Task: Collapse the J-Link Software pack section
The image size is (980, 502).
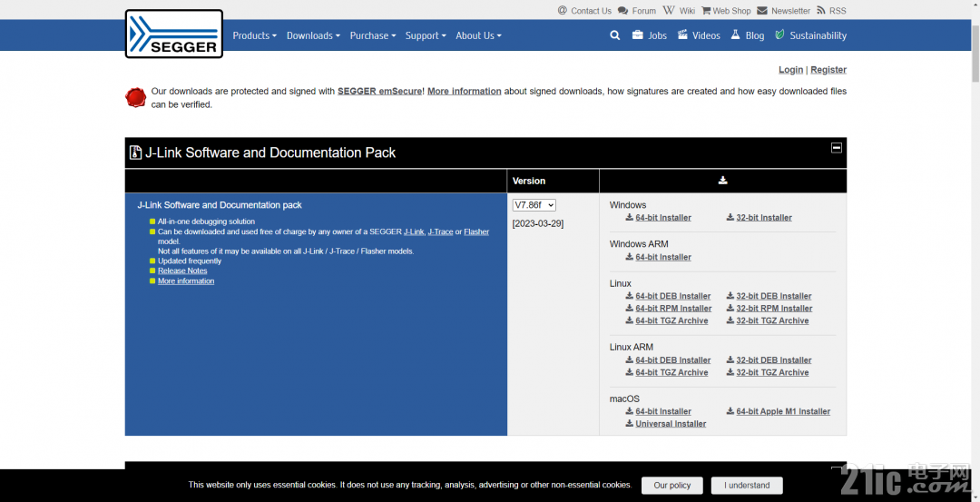Action: [x=837, y=148]
